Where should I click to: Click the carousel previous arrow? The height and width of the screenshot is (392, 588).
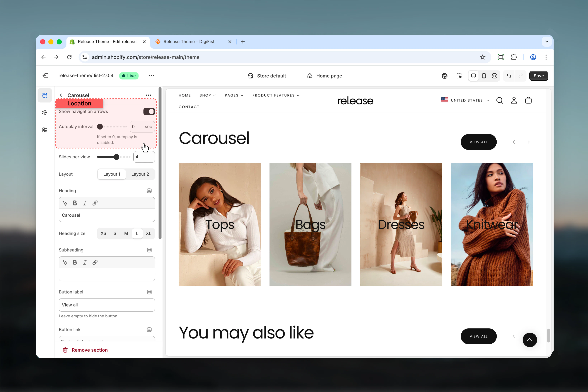coord(514,142)
